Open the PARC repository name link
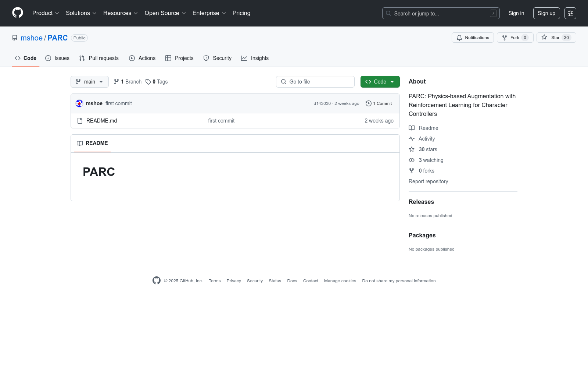Screen dimensions: 588x368 [x=58, y=38]
